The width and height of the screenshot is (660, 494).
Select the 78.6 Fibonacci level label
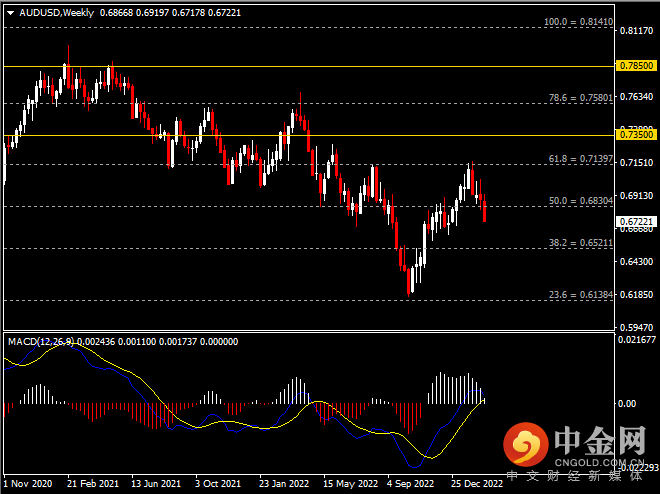click(578, 98)
